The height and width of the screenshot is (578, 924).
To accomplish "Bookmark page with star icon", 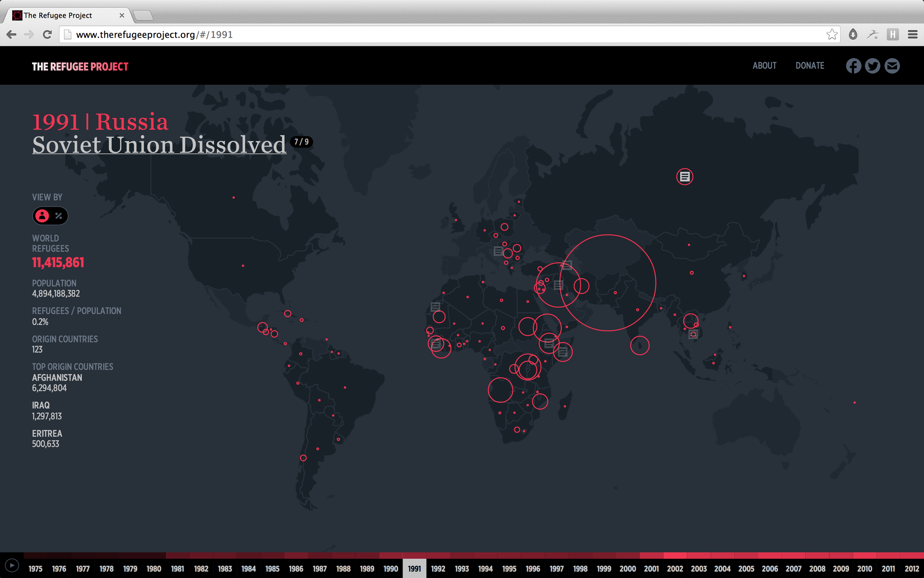I will pyautogui.click(x=832, y=34).
